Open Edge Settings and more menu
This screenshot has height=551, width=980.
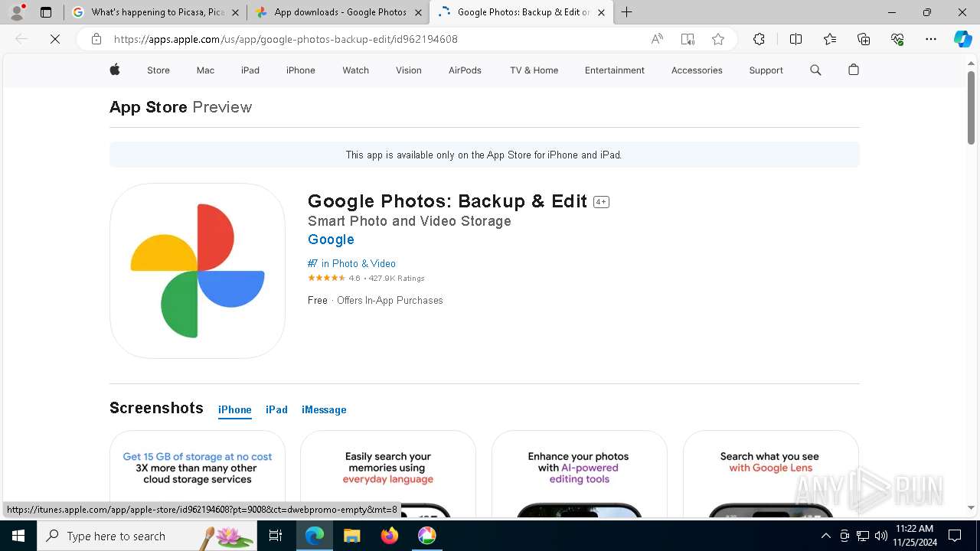(x=931, y=39)
